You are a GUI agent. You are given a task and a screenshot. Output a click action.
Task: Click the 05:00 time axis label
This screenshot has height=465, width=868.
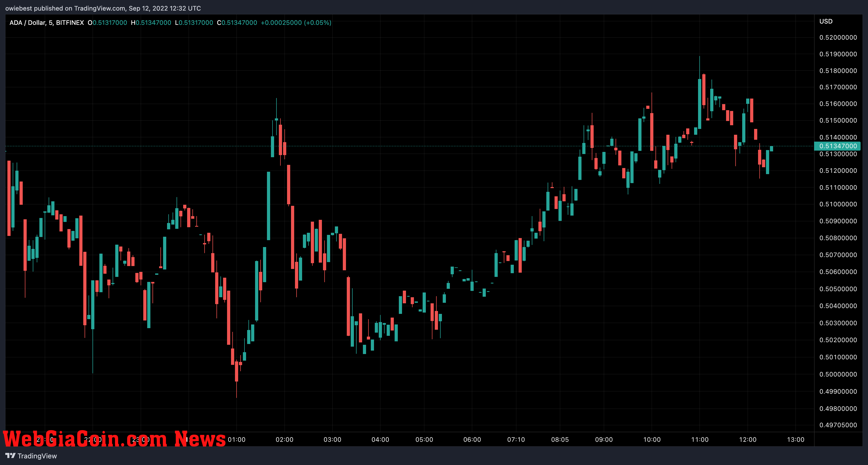424,440
